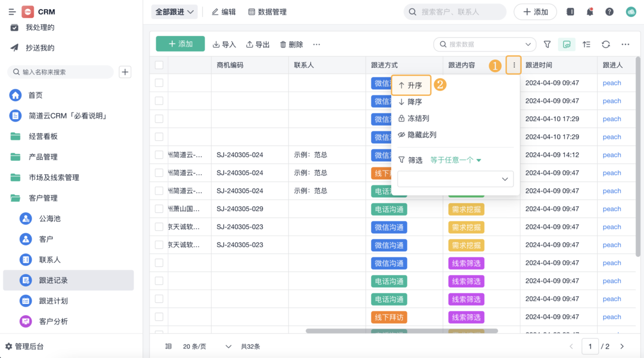Open the contacts book icon in header
644x358 pixels.
(x=570, y=12)
